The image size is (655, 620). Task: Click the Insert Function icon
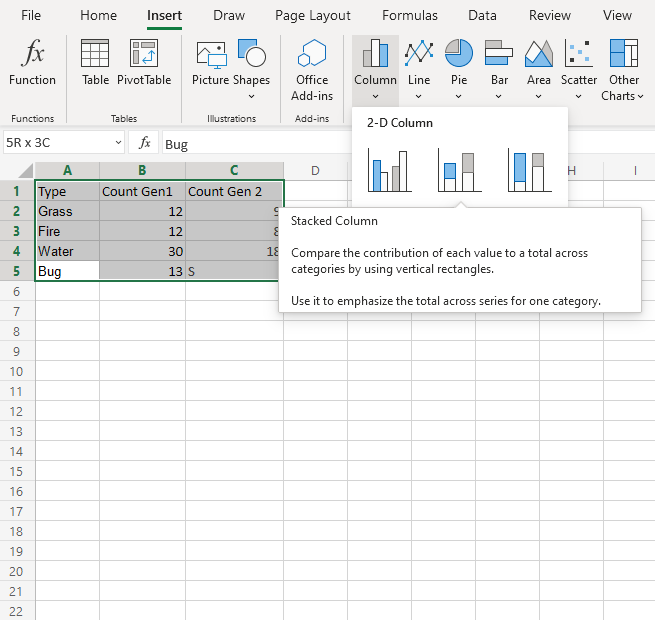tap(32, 63)
